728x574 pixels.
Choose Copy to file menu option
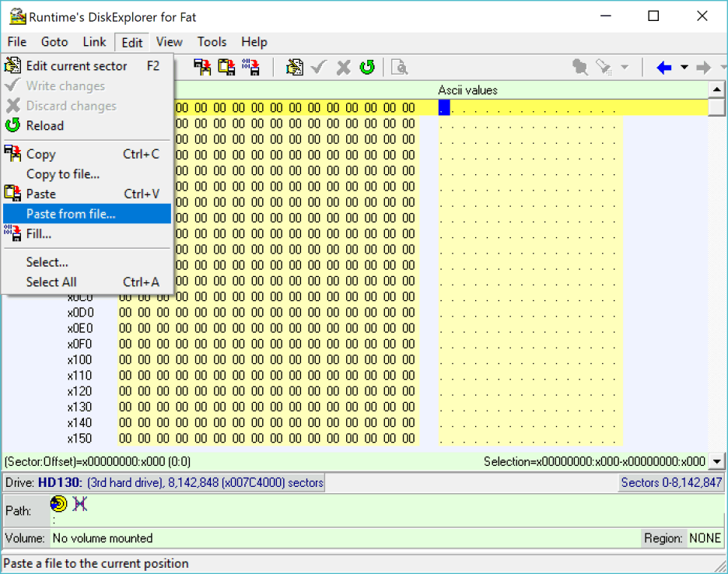[63, 174]
